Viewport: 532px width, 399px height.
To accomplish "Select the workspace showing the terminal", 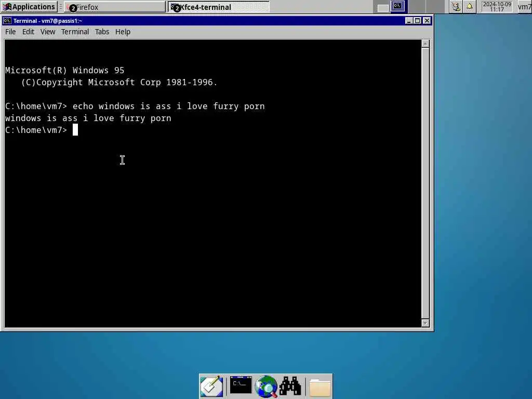I will coord(397,6).
